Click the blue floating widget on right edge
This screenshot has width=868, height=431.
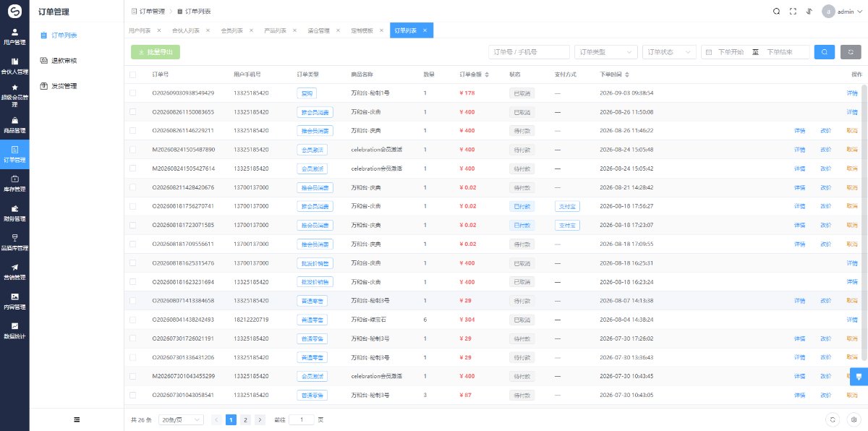click(x=859, y=376)
